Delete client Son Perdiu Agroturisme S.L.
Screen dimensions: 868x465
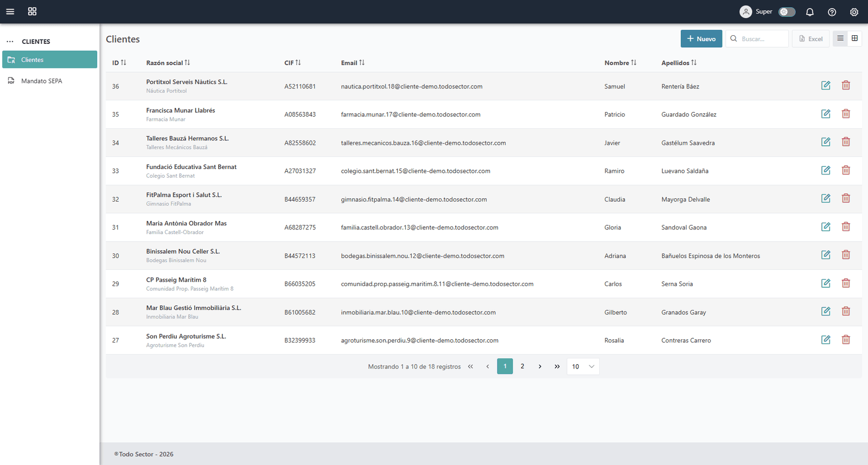[x=846, y=340]
